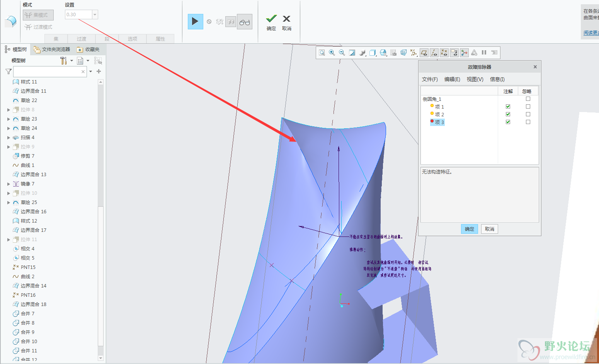
Task: Click the no-preview circle icon
Action: click(209, 22)
